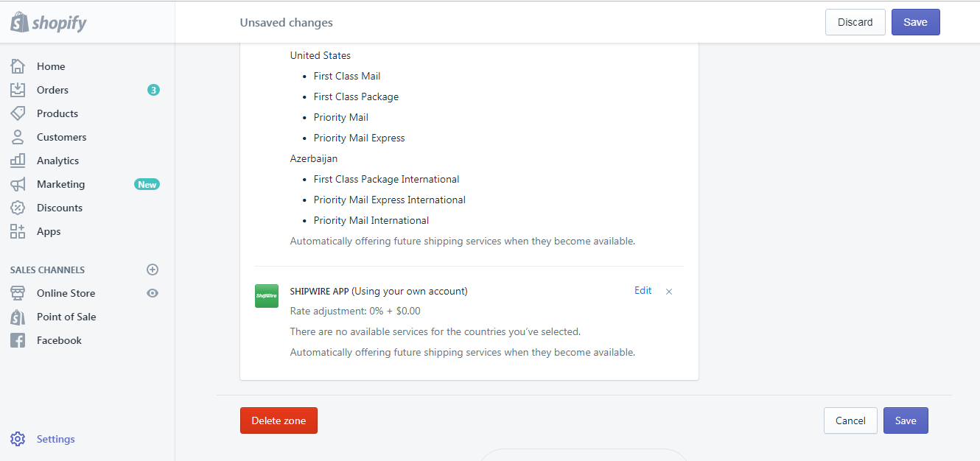This screenshot has height=461, width=980.
Task: Click the Analytics bar chart icon
Action: (18, 161)
